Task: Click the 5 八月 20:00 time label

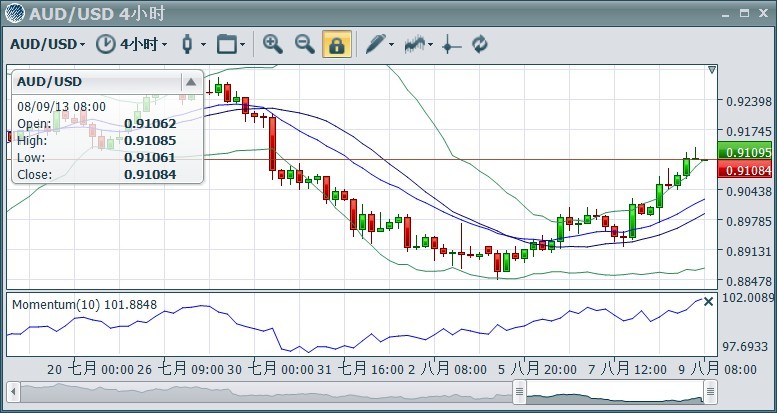Action: coord(537,369)
